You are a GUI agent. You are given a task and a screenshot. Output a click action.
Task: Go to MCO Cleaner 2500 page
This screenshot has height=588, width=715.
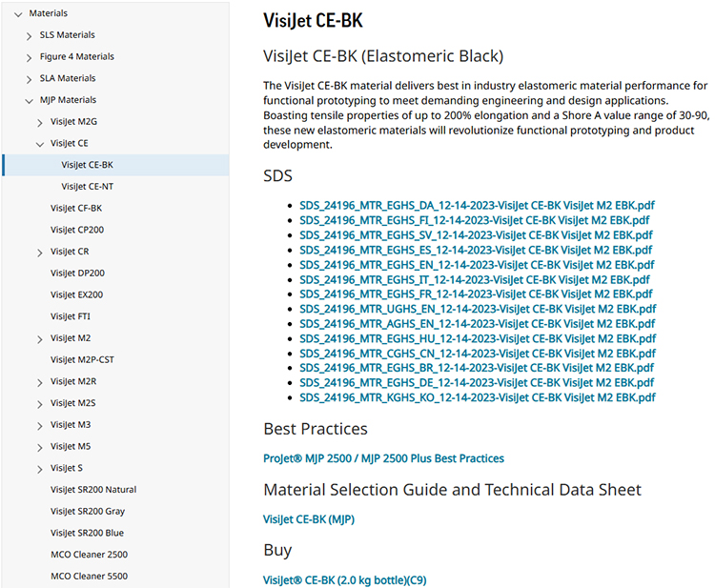pyautogui.click(x=89, y=555)
